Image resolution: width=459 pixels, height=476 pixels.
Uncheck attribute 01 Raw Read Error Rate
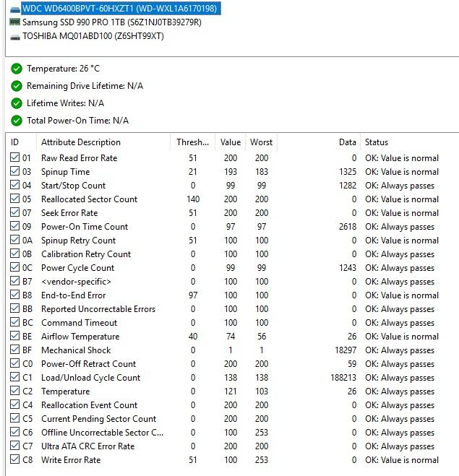[14, 157]
